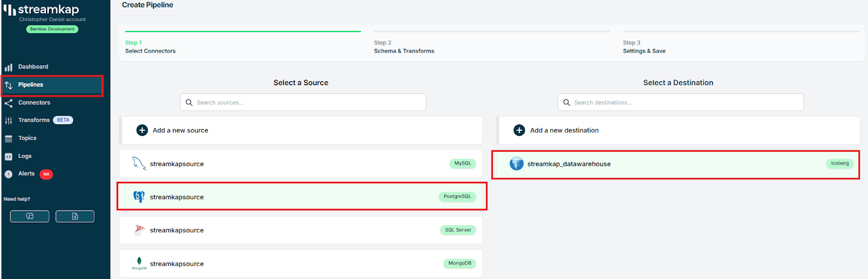The image size is (868, 279).
Task: Click Christopher Daniel account text
Action: pyautogui.click(x=52, y=20)
